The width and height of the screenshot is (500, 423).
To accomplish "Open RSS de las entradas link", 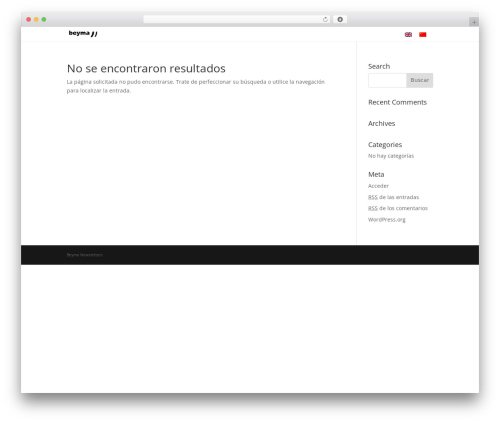I will tap(393, 197).
